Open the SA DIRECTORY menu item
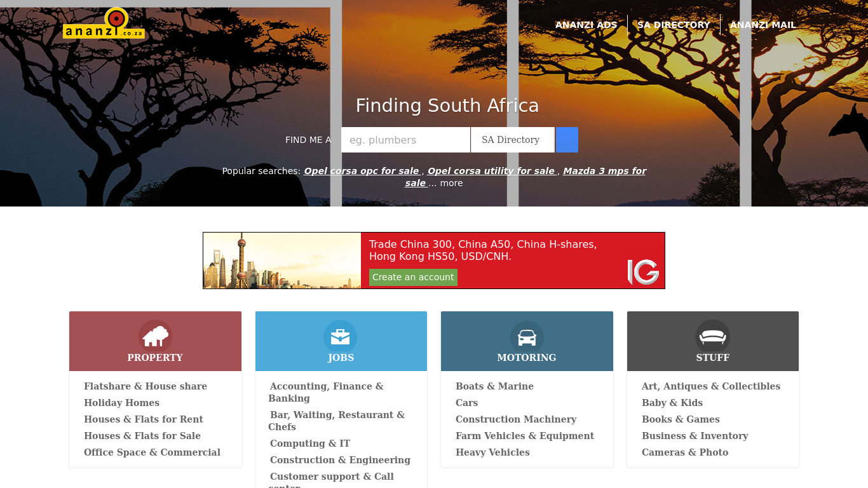Viewport: 868px width, 488px height. 674,25
